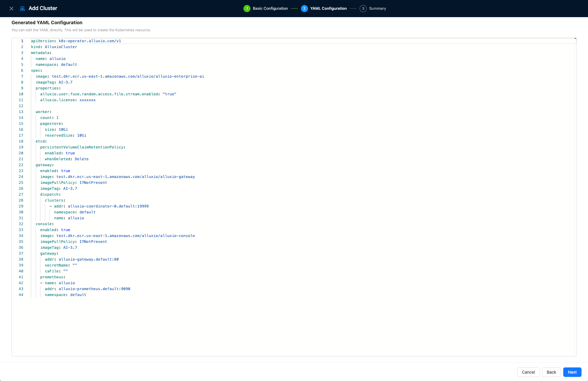Click the green step 1 circle icon
The height and width of the screenshot is (381, 588).
(247, 9)
